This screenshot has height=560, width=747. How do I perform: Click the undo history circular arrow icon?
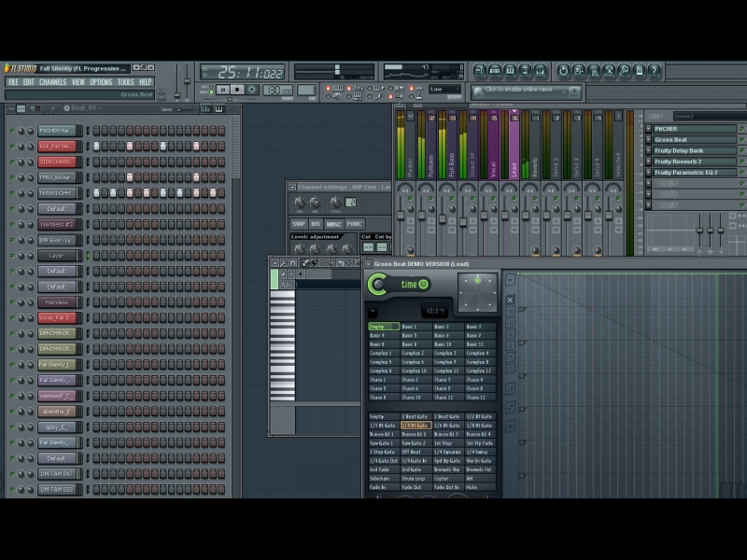pyautogui.click(x=564, y=71)
